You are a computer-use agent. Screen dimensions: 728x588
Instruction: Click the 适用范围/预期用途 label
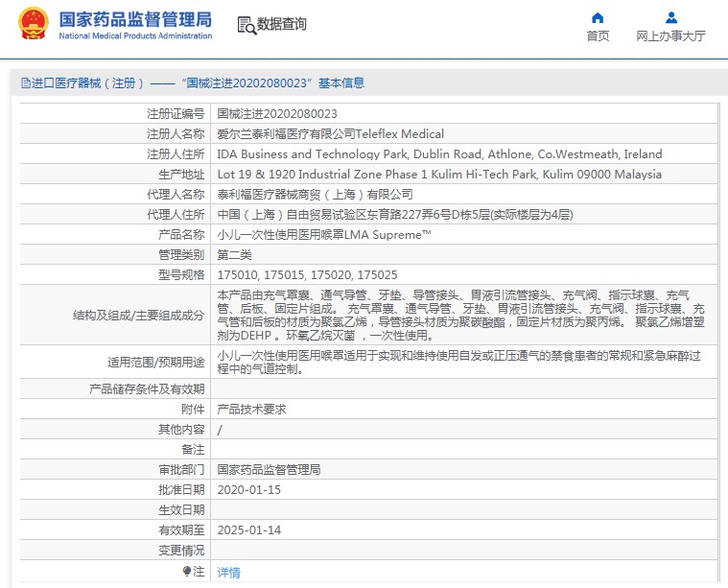click(x=156, y=363)
